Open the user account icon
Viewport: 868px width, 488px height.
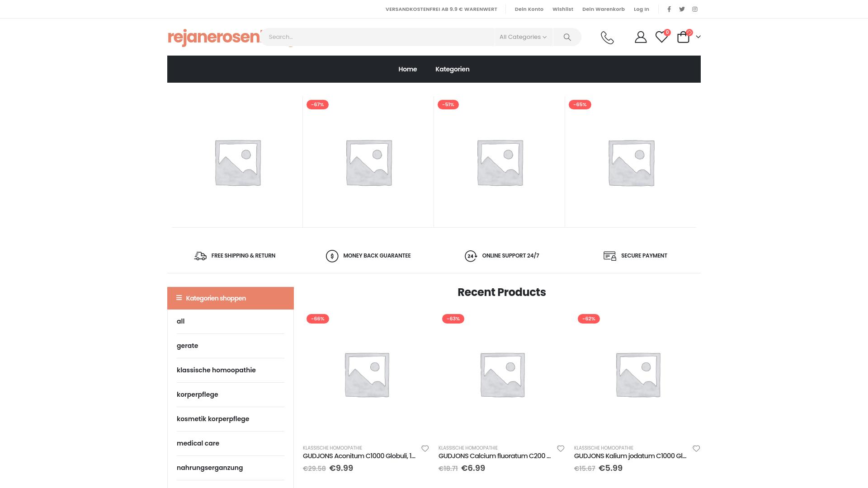click(x=640, y=37)
